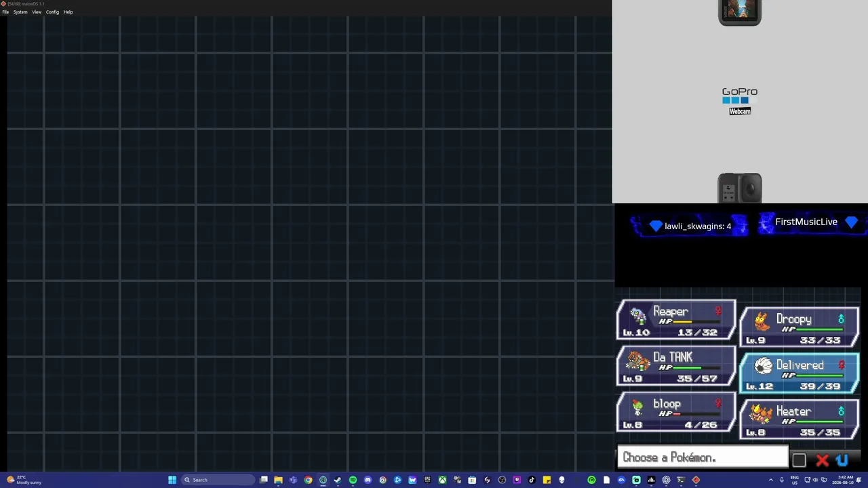Open TikTok from the taskbar
Viewport: 868px width, 488px height.
532,480
